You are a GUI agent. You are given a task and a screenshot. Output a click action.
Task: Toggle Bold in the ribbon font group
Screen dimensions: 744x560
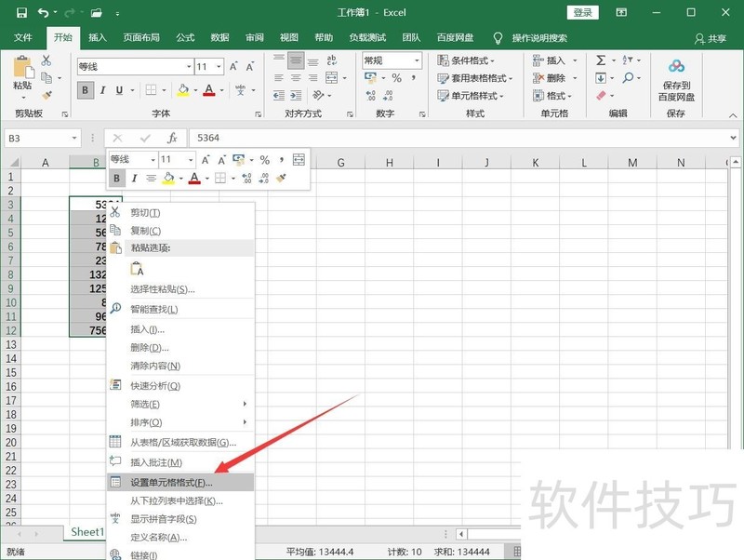tap(86, 90)
